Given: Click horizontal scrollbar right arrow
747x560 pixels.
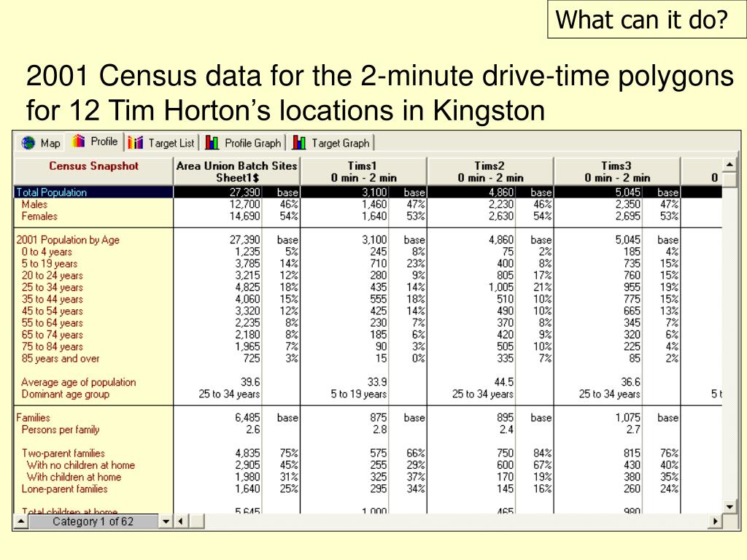Looking at the screenshot, I should coord(715,521).
